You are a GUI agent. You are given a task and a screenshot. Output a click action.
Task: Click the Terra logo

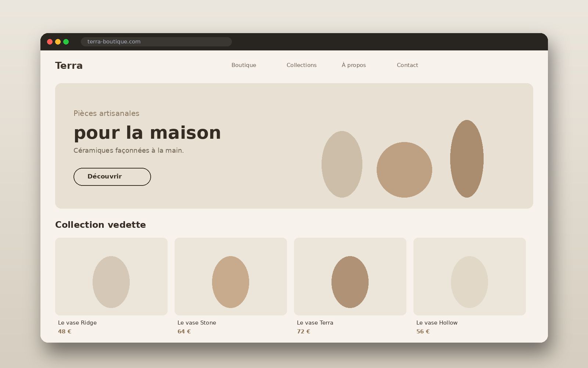click(69, 66)
